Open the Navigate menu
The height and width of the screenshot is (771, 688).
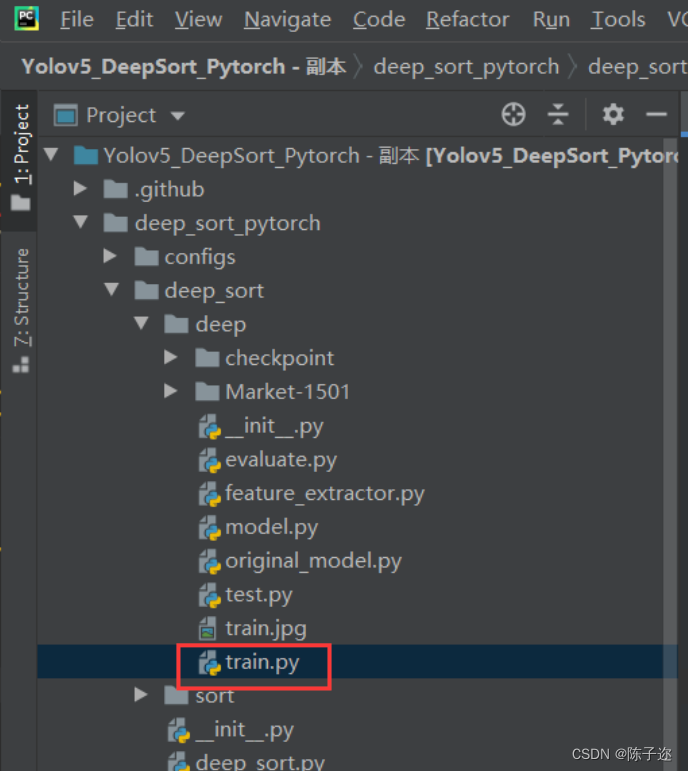(x=287, y=20)
